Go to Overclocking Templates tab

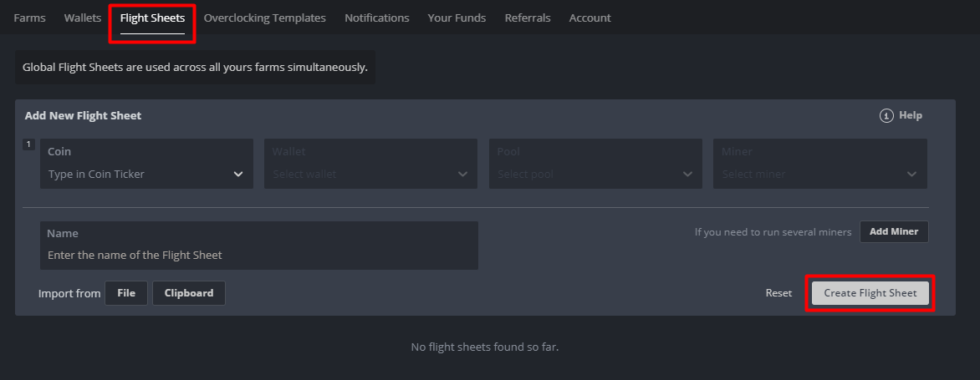coord(264,18)
